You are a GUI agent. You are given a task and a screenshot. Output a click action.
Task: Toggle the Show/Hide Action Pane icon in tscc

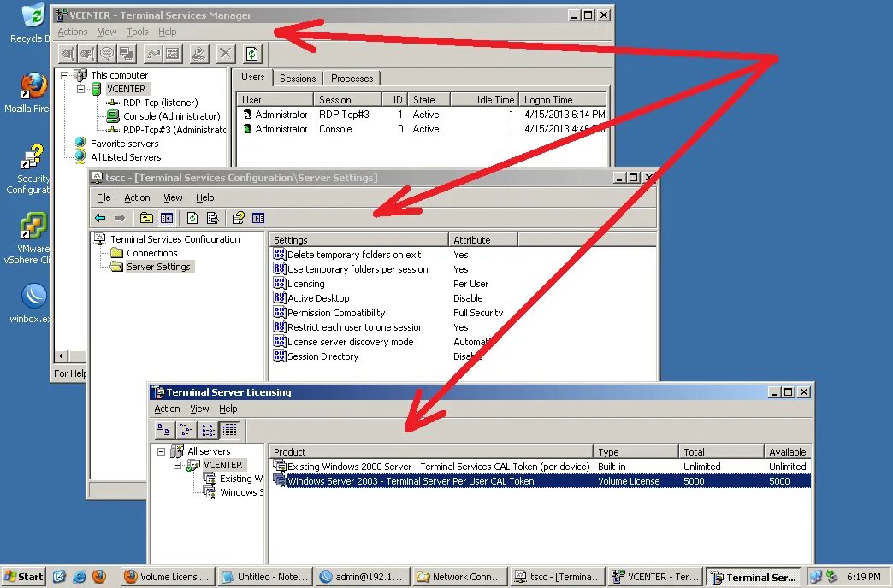point(258,217)
